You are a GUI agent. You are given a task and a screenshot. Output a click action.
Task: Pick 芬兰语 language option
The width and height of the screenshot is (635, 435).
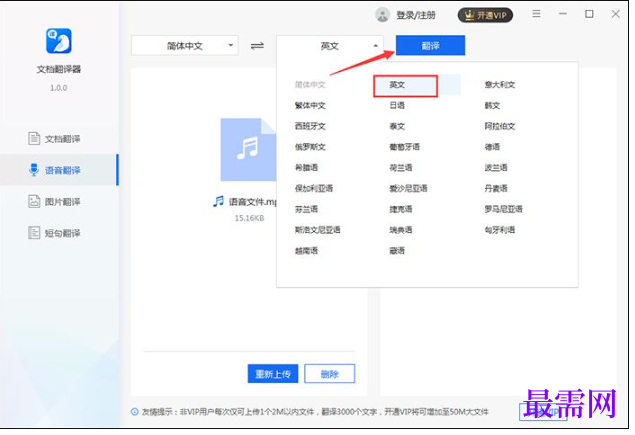click(306, 209)
